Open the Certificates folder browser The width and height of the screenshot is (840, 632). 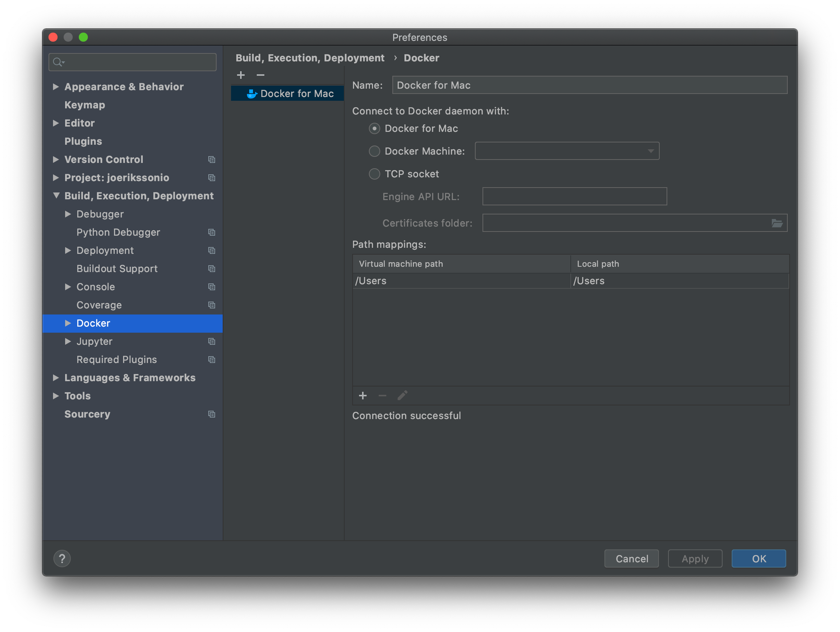pyautogui.click(x=778, y=223)
